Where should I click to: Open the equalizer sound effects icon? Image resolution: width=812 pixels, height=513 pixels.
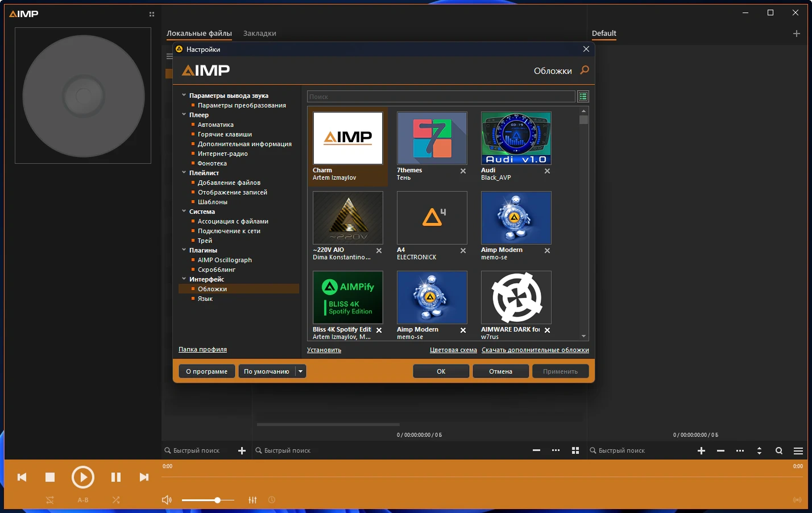(252, 500)
